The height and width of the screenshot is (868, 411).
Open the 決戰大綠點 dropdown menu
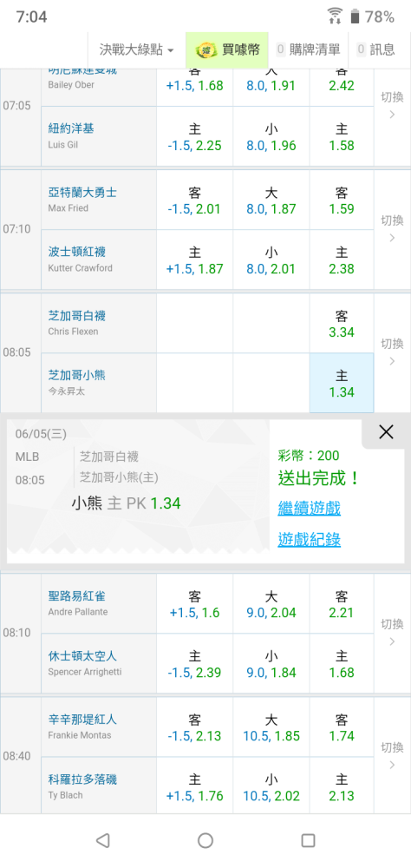point(137,49)
